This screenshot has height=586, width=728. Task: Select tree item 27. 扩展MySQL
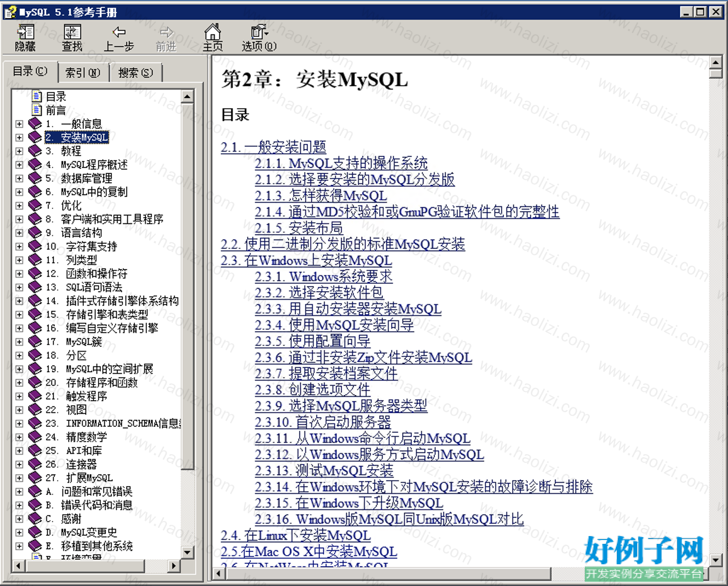(x=79, y=478)
